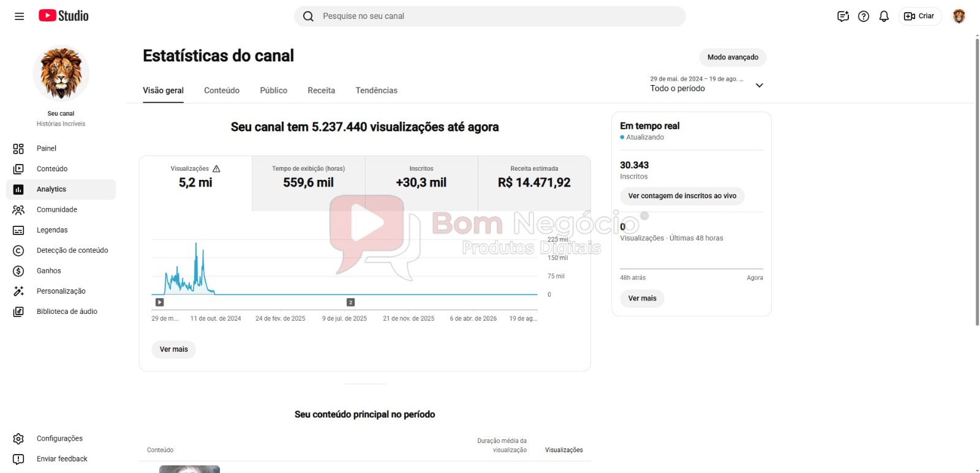Open Ganhos in the sidebar
The height and width of the screenshot is (473, 980).
(x=61, y=271)
